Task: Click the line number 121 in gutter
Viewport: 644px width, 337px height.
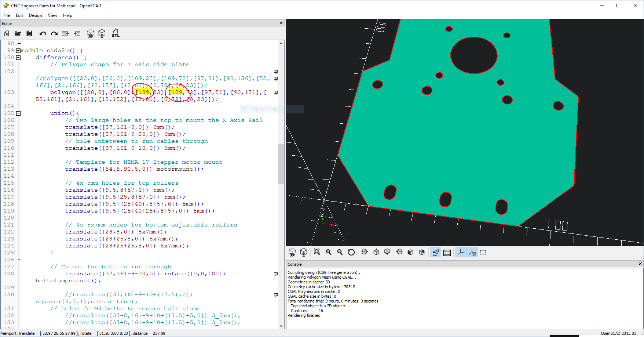Action: [9, 225]
